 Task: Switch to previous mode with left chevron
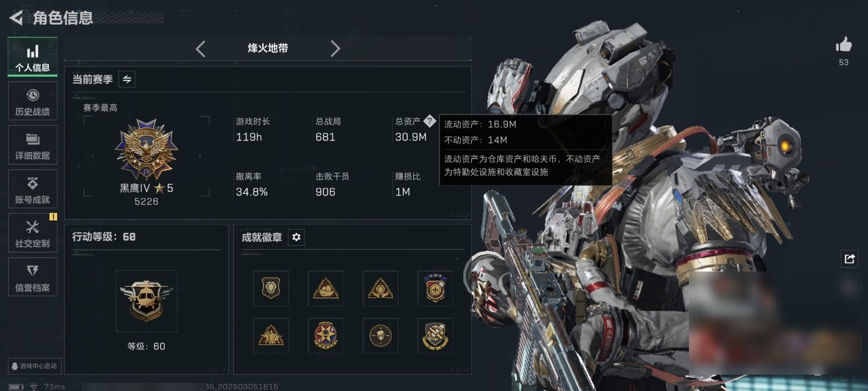point(200,49)
